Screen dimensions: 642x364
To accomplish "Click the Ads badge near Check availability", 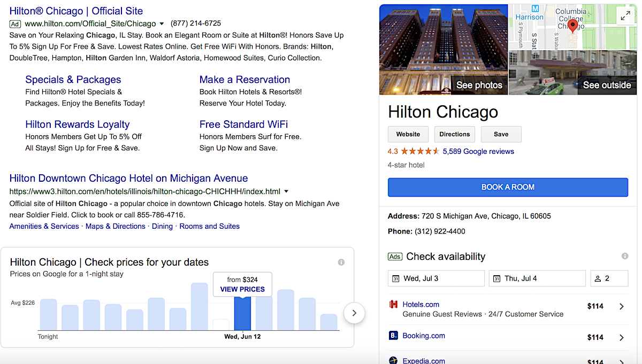I will point(395,257).
